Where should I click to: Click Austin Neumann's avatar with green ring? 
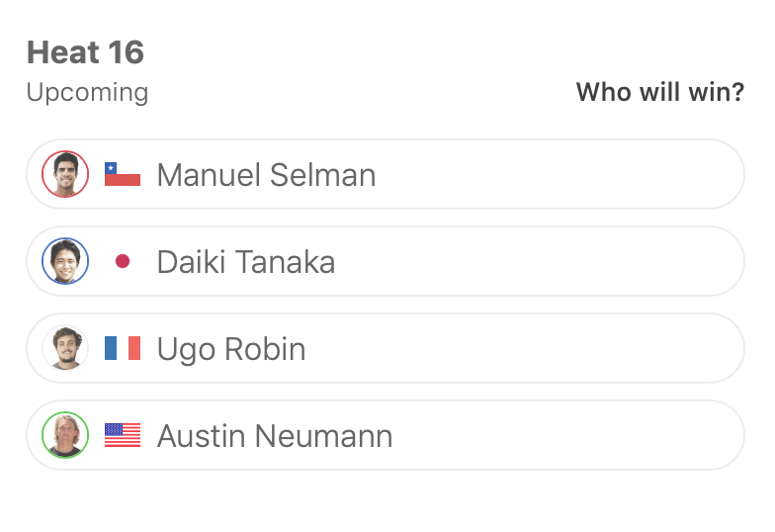tap(65, 436)
